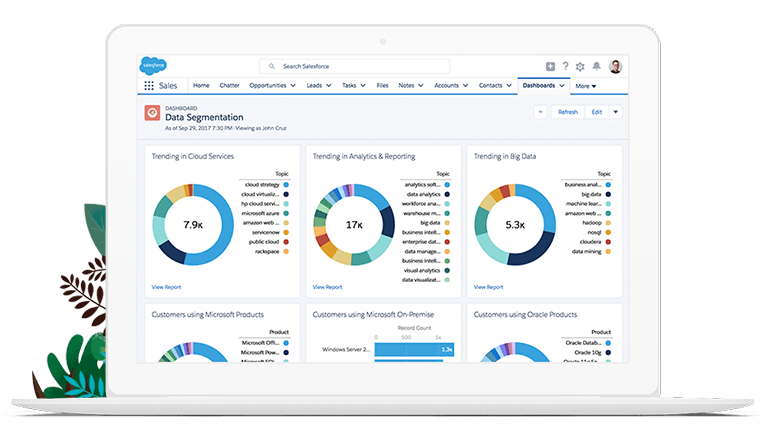Select the 'big data' entry in Big Data card

coord(596,194)
